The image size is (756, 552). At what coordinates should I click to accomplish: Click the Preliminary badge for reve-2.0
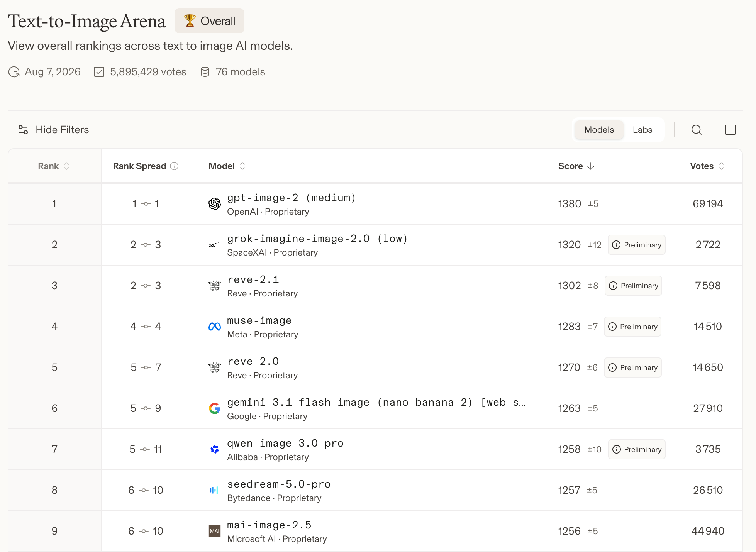tap(633, 367)
